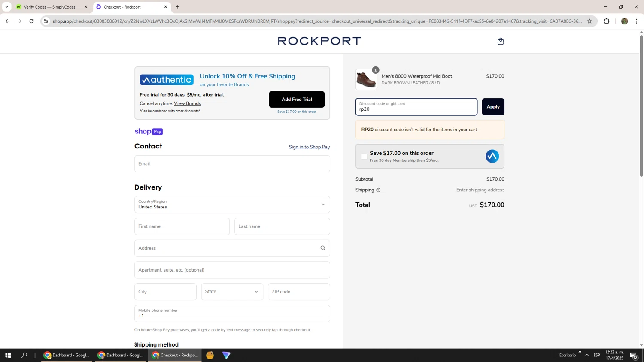Image resolution: width=644 pixels, height=362 pixels.
Task: Open the shopping bag cart icon
Action: 501,41
